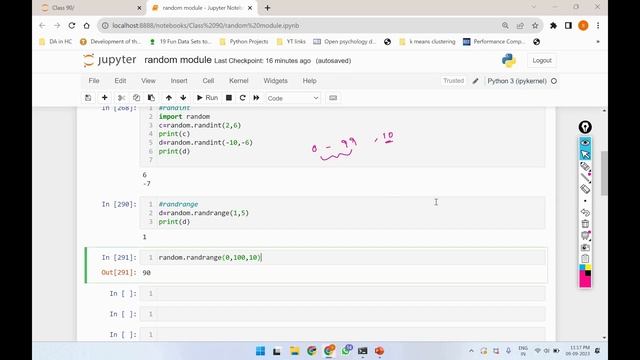Open a new browser tab
This screenshot has height=360, width=640.
coord(267,8)
